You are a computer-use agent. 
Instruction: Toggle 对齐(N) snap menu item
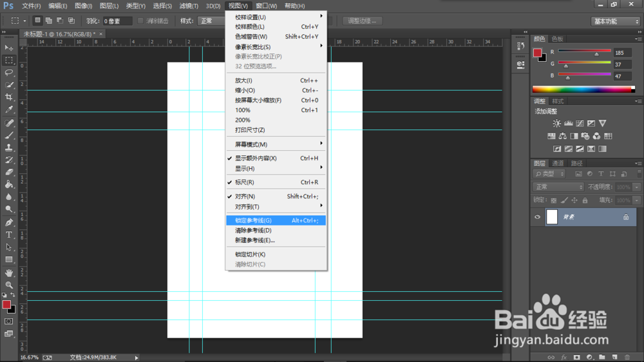pos(276,196)
